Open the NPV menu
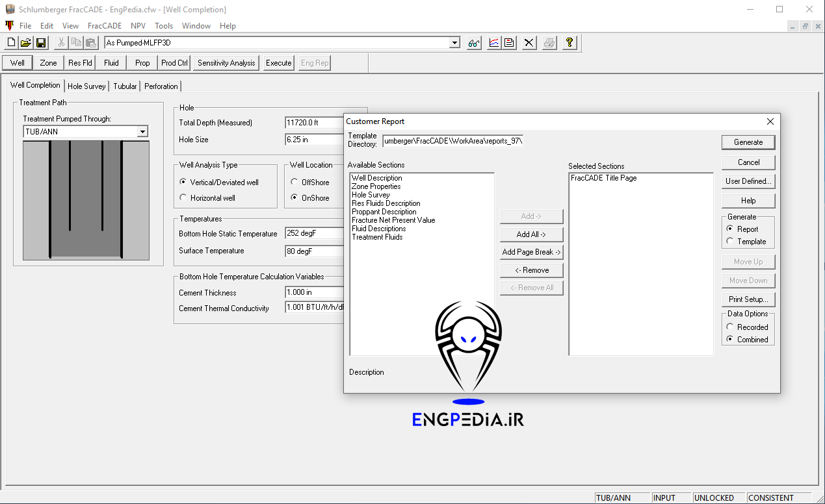The image size is (825, 504). pyautogui.click(x=138, y=26)
